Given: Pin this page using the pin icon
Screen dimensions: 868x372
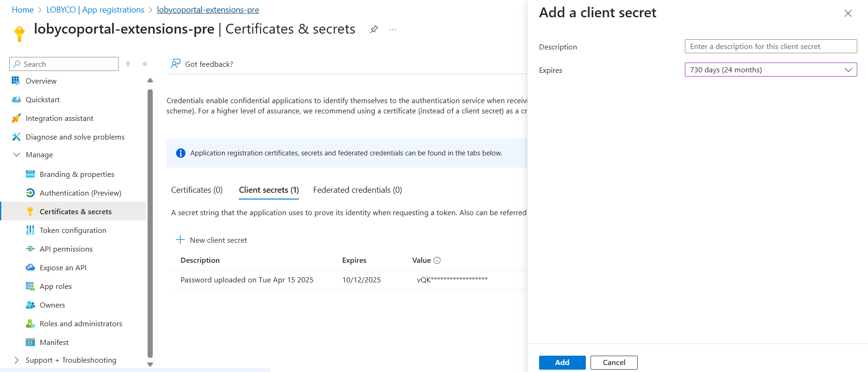Looking at the screenshot, I should (374, 29).
